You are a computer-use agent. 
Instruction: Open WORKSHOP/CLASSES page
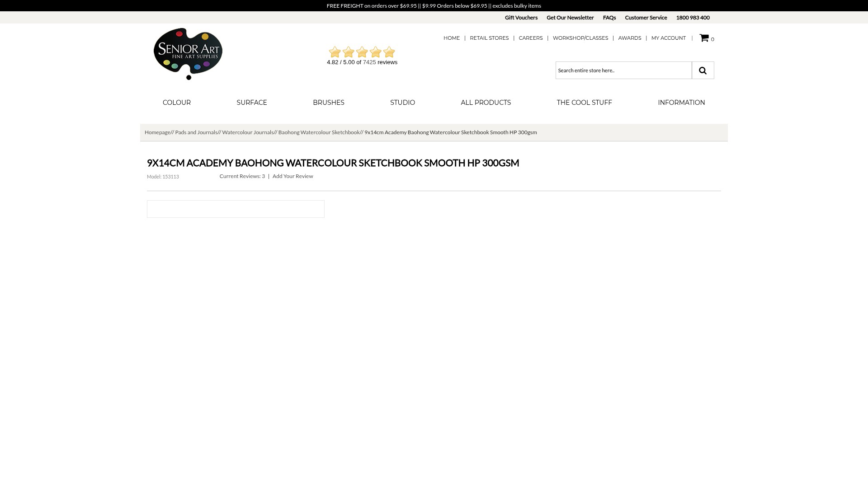click(580, 38)
